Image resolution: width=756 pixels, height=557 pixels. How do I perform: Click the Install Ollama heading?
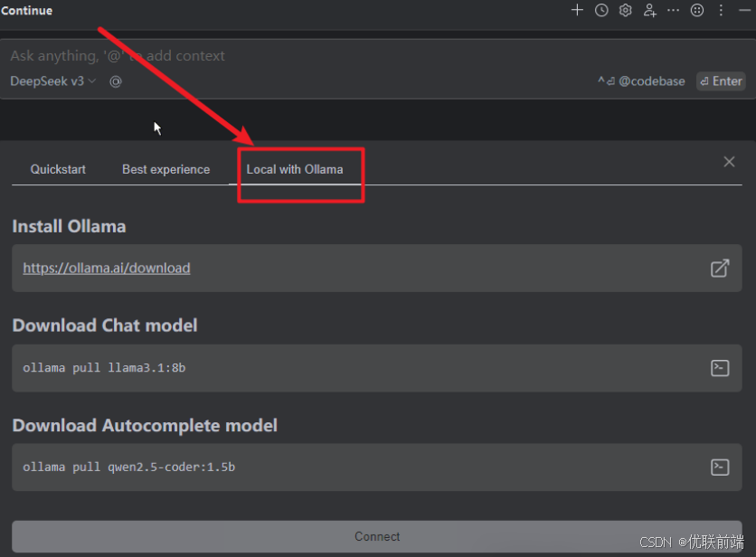(x=69, y=226)
